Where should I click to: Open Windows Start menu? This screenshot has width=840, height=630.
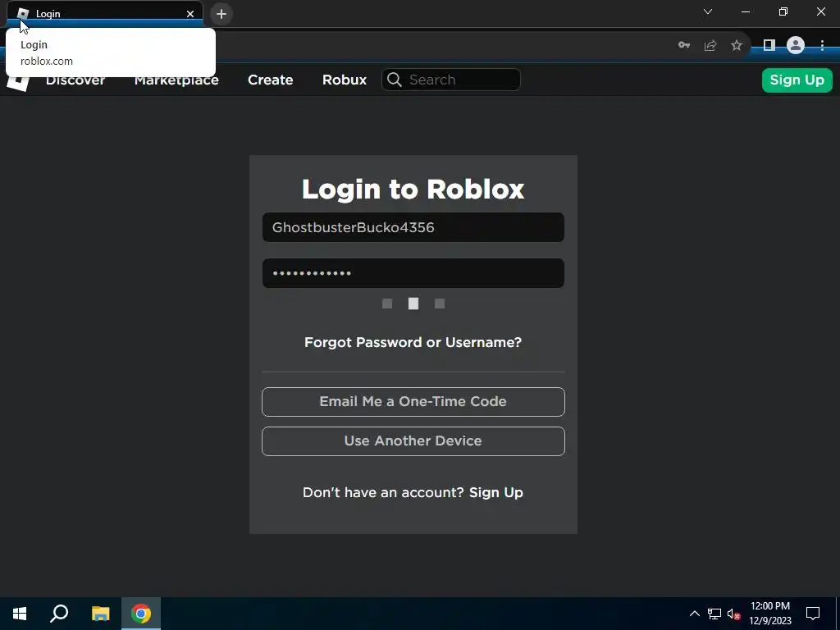pos(20,614)
